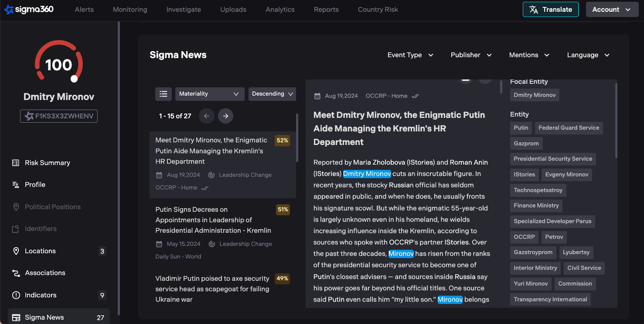The width and height of the screenshot is (644, 324).
Task: Open the Putin Signs Decrees article
Action: (x=213, y=220)
